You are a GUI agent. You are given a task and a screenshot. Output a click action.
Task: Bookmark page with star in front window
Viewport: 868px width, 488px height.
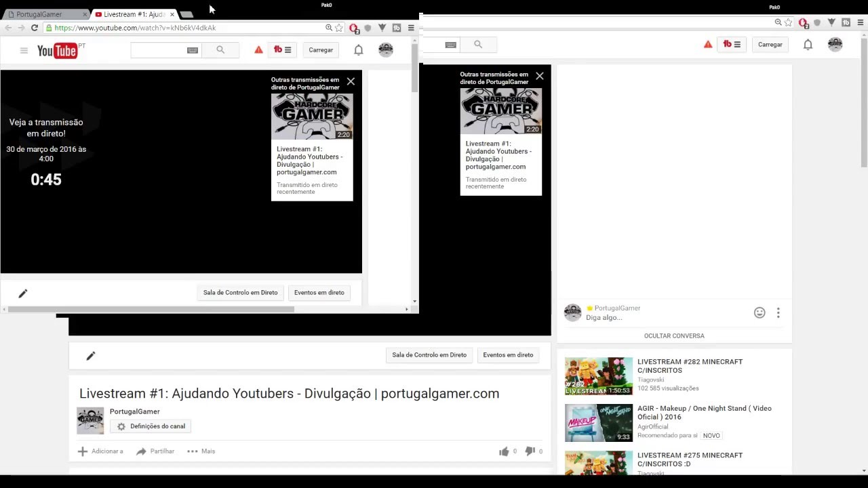click(x=339, y=28)
